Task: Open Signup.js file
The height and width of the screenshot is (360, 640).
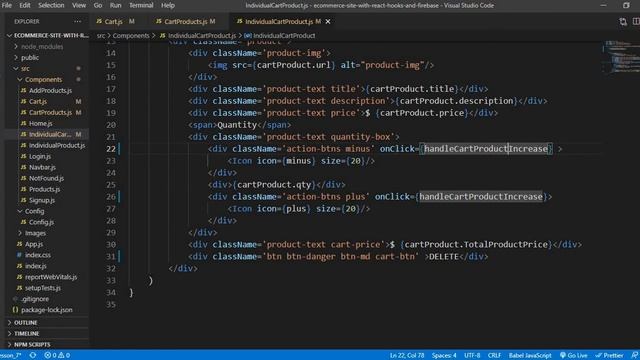Action: pos(42,200)
